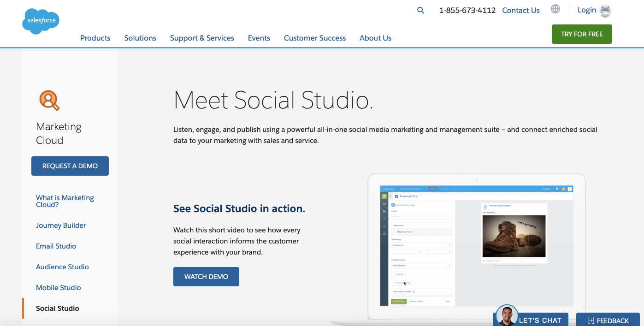Viewport: 644px width, 326px height.
Task: Click the Login link
Action: click(x=587, y=10)
